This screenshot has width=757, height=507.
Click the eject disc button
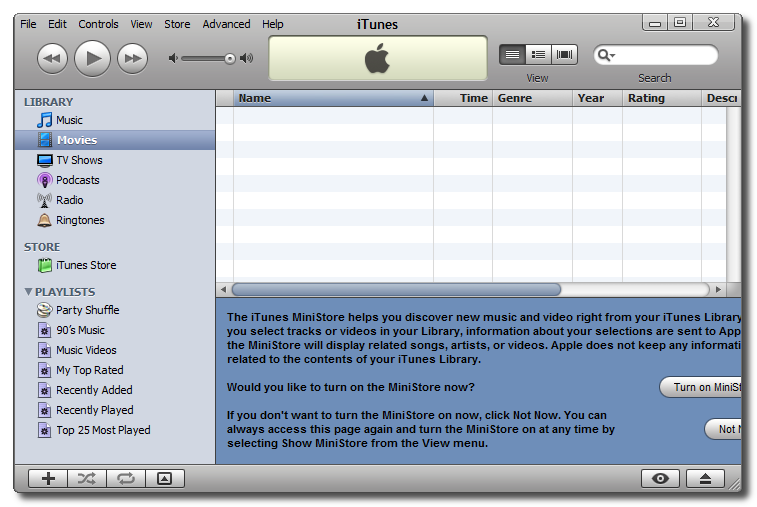click(705, 479)
